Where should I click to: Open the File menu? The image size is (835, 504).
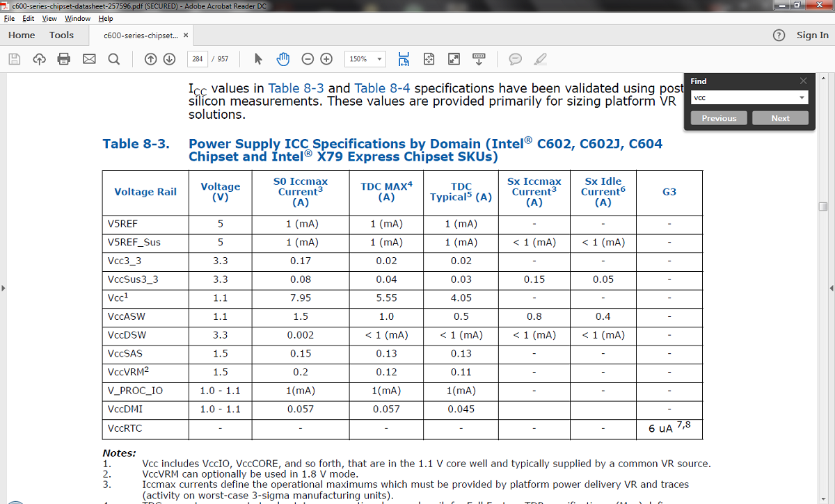coord(10,19)
